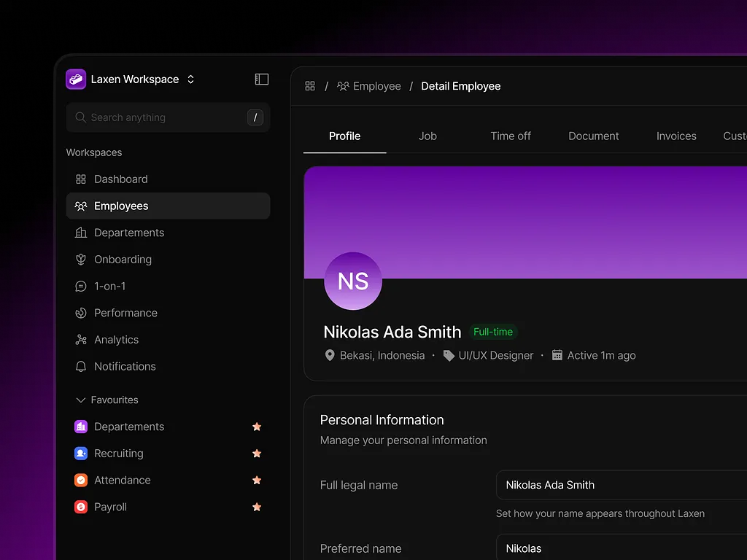Image resolution: width=747 pixels, height=560 pixels.
Task: Click the Performance chart icon
Action: point(81,313)
